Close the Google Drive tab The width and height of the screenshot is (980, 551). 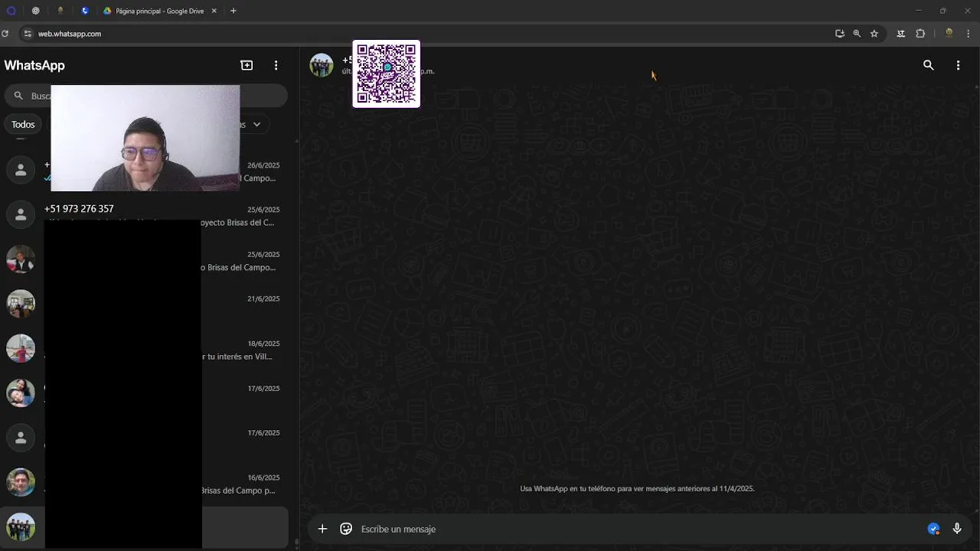point(214,11)
